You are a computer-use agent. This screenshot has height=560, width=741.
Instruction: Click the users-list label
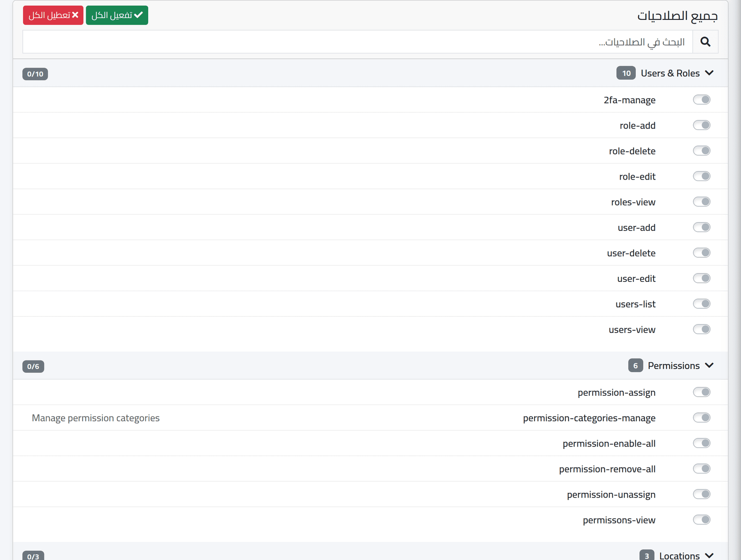[635, 304]
